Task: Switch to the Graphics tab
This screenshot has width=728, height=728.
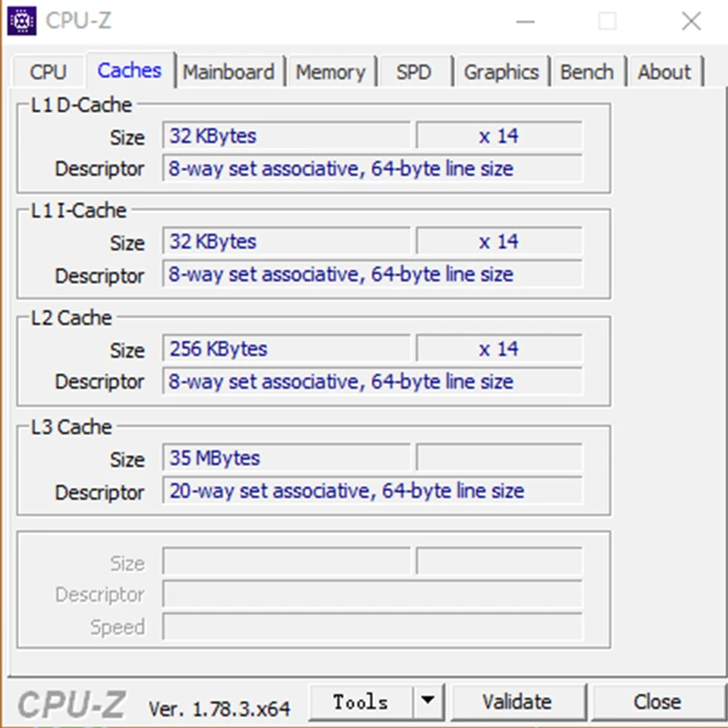Action: click(x=501, y=72)
